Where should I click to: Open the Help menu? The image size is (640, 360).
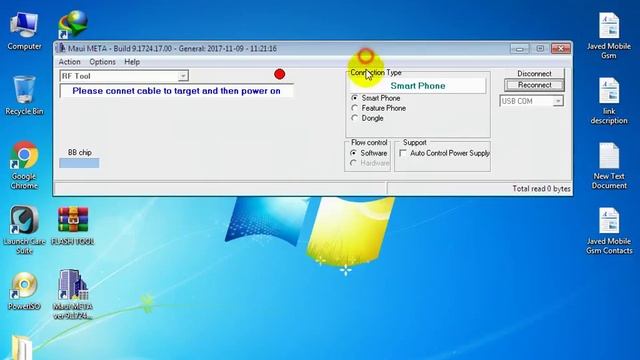click(132, 62)
